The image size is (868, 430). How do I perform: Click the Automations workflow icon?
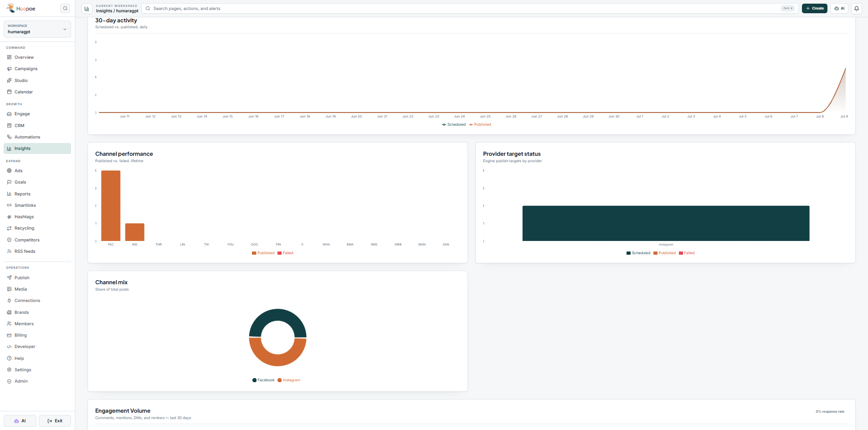click(x=9, y=137)
